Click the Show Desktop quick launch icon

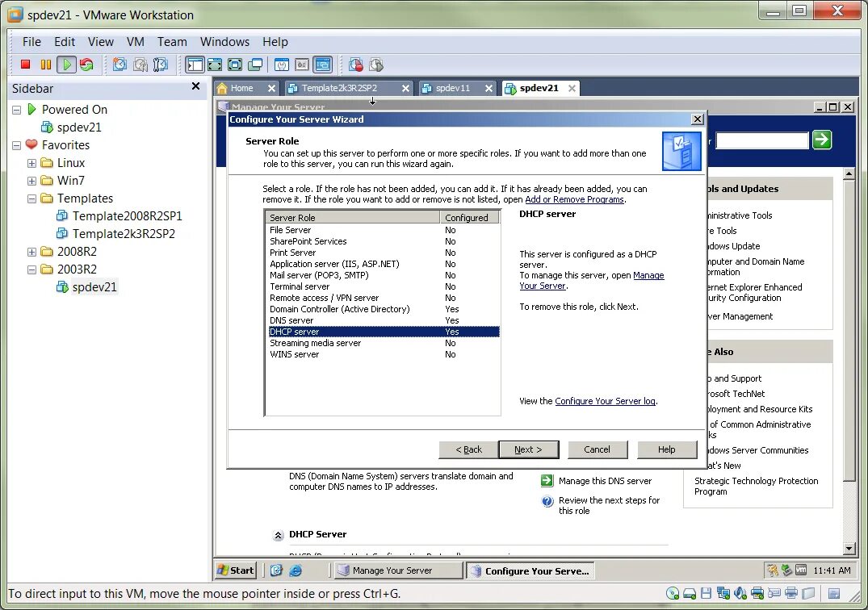pos(277,570)
